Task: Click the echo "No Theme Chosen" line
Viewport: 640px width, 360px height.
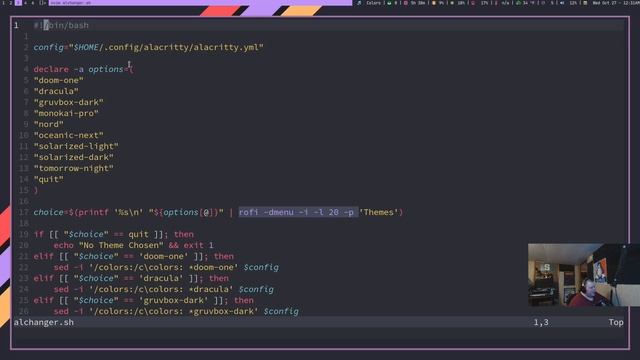Action: pos(133,245)
